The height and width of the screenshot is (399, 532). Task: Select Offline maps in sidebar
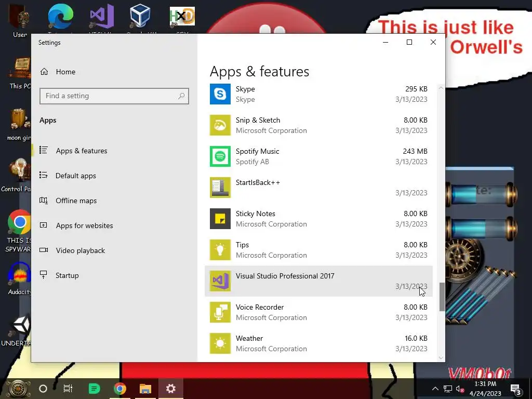pyautogui.click(x=76, y=201)
